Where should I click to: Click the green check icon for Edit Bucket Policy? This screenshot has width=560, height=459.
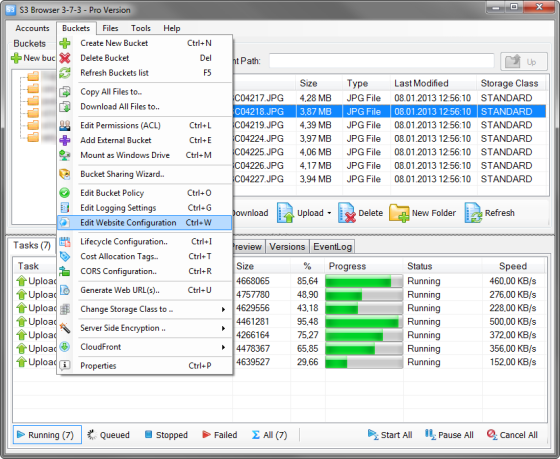coord(65,193)
